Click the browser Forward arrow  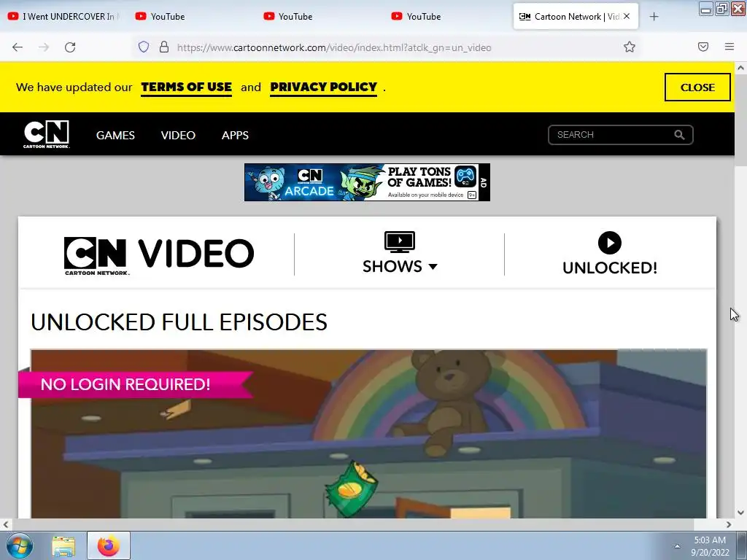tap(44, 47)
